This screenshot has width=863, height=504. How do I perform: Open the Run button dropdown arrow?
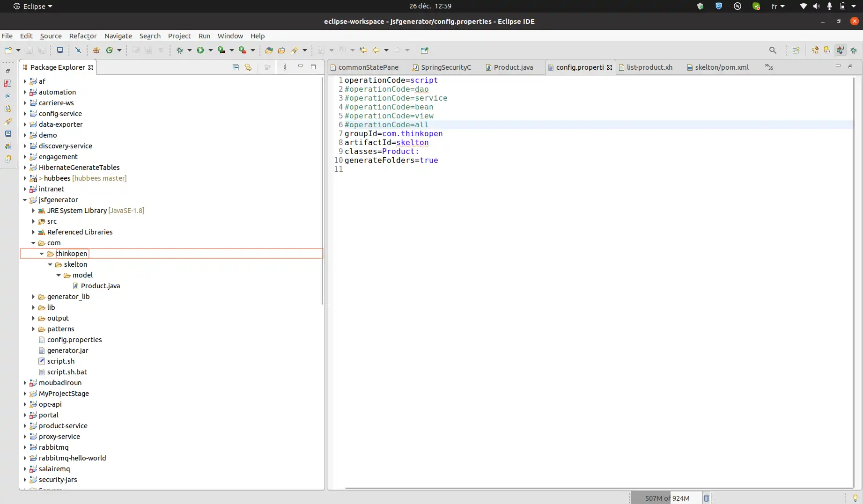point(211,50)
